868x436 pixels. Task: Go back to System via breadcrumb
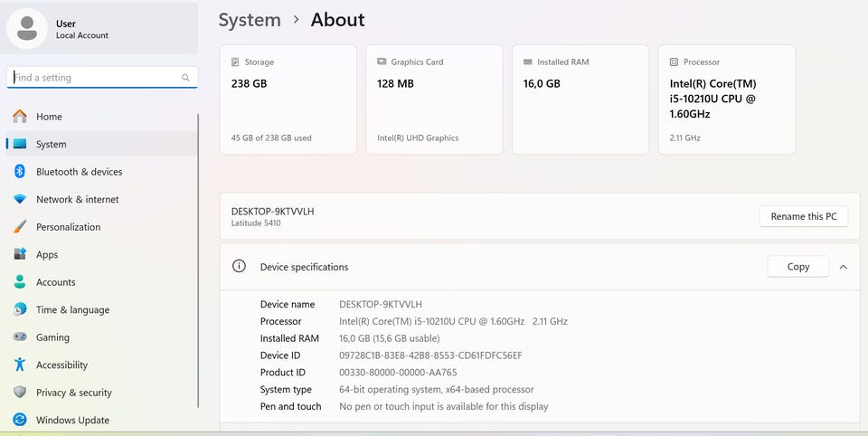[x=250, y=20]
